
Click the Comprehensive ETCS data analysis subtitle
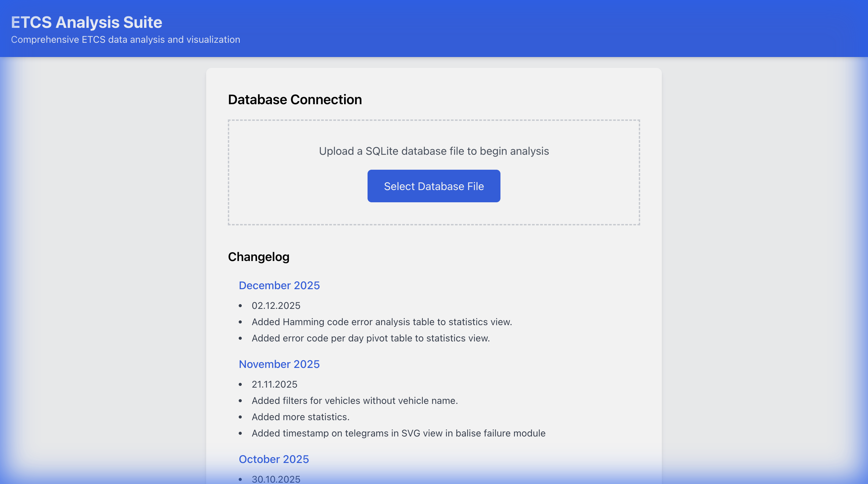pyautogui.click(x=125, y=40)
